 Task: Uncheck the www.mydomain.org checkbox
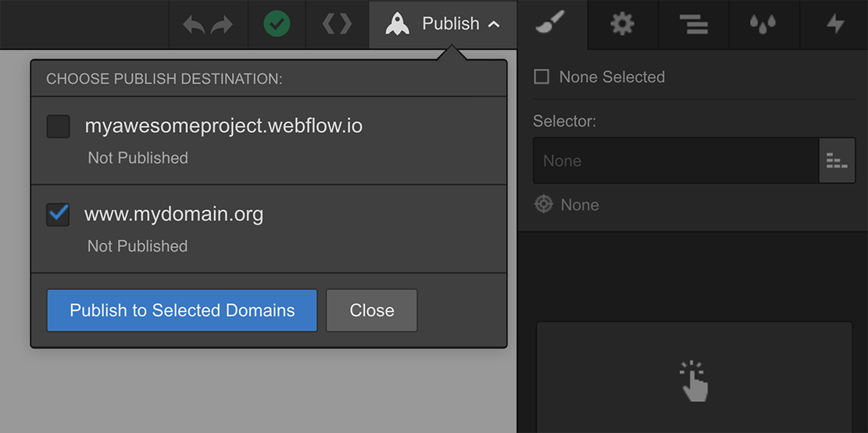pos(58,214)
